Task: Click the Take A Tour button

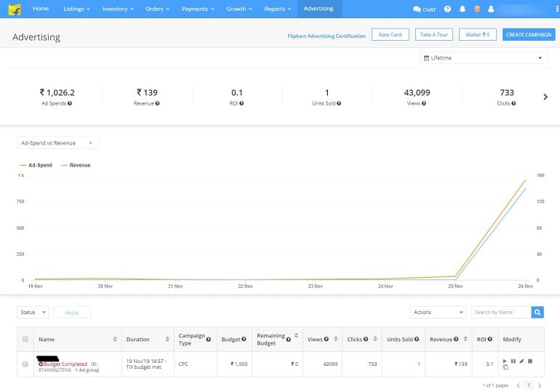Action: point(434,35)
